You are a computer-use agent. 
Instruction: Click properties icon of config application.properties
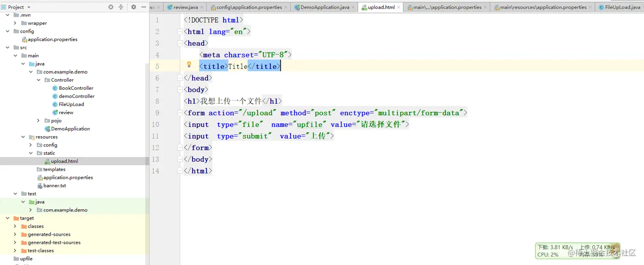(x=24, y=40)
